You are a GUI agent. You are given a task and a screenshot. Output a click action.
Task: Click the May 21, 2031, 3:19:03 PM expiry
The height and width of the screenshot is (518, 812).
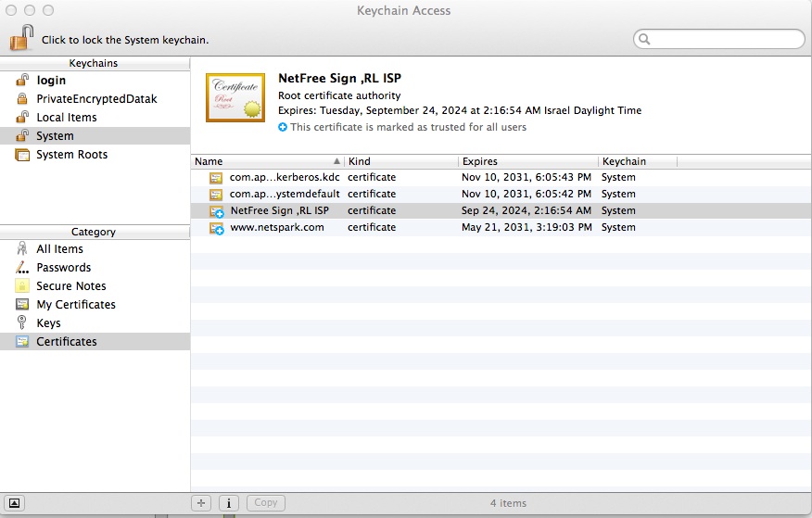tap(527, 227)
